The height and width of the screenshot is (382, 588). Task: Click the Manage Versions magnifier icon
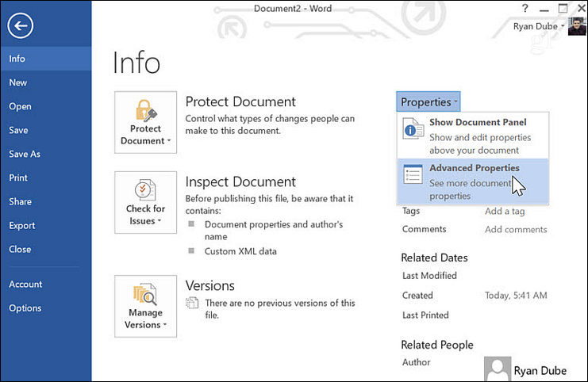point(145,293)
